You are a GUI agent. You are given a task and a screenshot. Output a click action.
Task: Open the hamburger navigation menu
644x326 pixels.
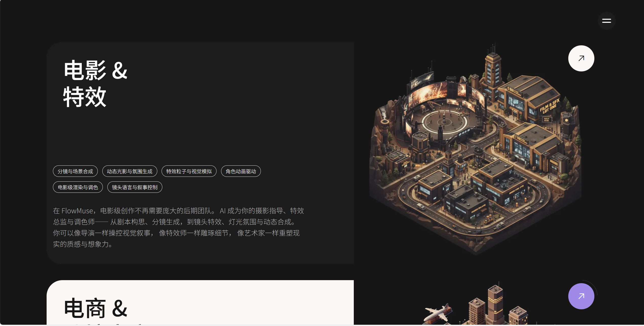[607, 21]
